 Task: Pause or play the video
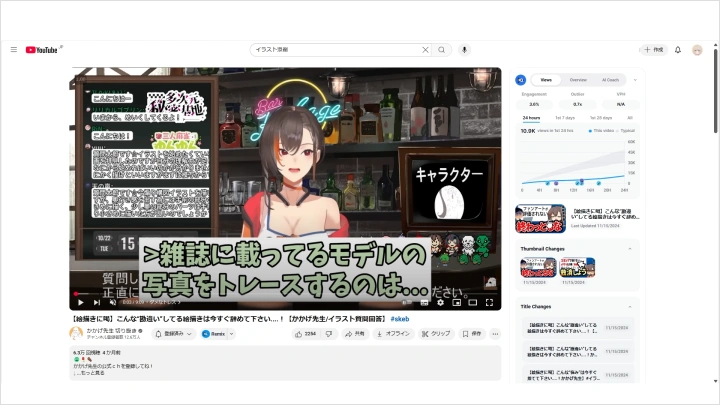pos(80,301)
